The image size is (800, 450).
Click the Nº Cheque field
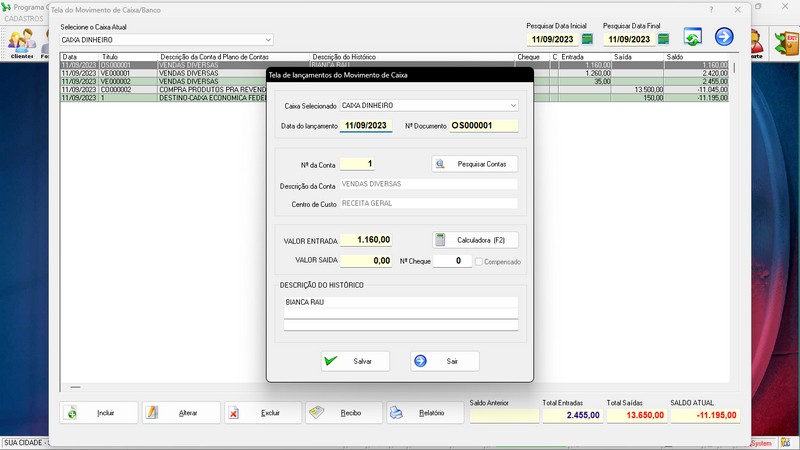click(453, 261)
